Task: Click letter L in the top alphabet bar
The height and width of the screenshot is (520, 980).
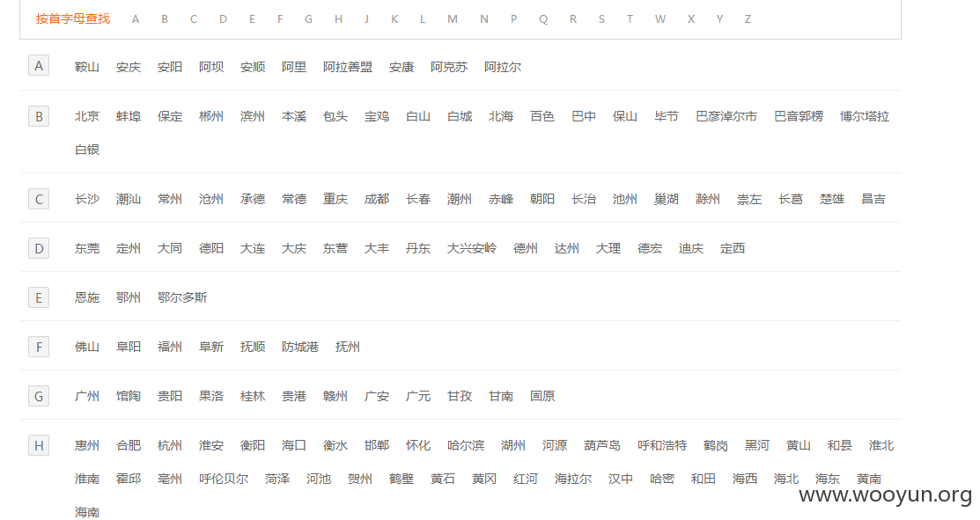Action: tap(423, 19)
